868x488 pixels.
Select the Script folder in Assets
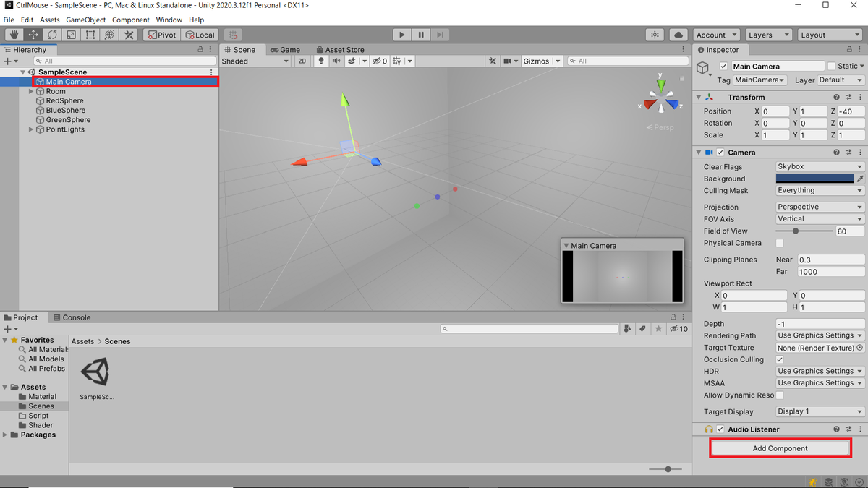click(x=38, y=416)
